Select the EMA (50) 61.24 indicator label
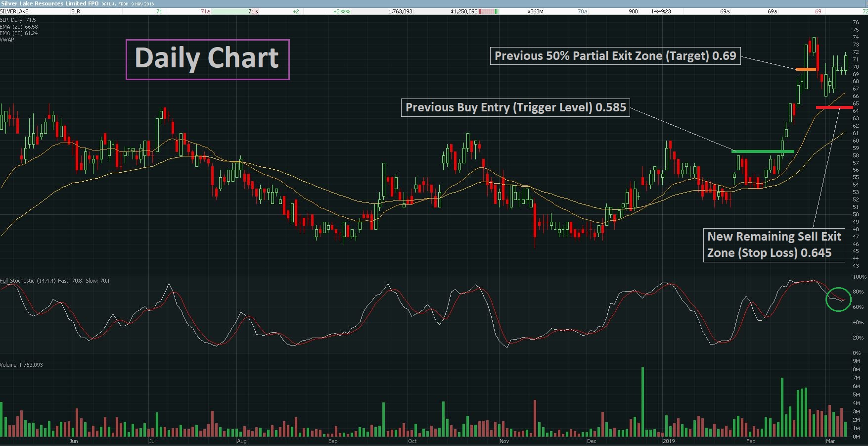This screenshot has width=868, height=446. (19, 33)
